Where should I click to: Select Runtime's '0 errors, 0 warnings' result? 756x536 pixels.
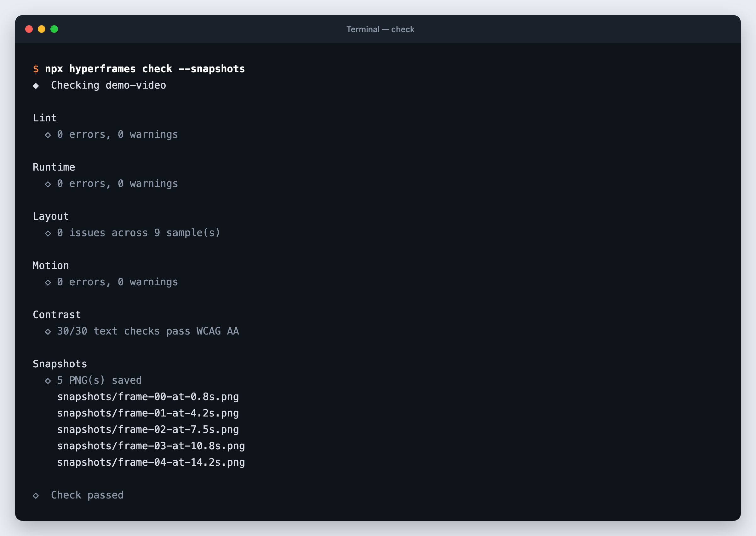[117, 184]
